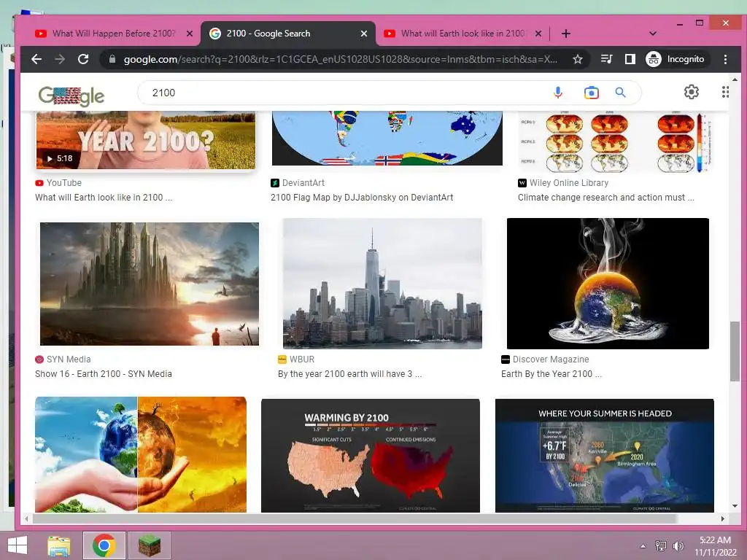Open 'Show 16 - Earth 2100 - SYN Media' link
The image size is (747, 560).
tap(104, 374)
